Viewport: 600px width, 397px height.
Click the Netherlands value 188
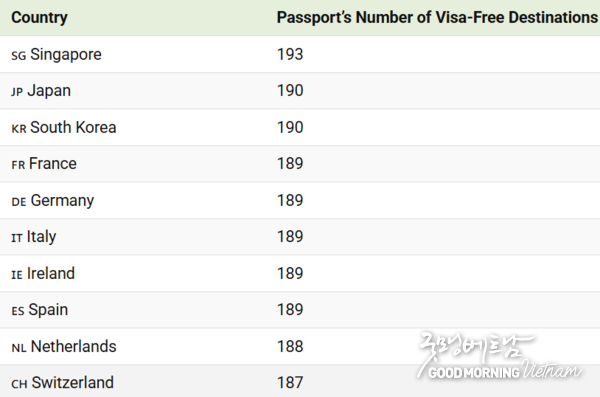pyautogui.click(x=290, y=346)
